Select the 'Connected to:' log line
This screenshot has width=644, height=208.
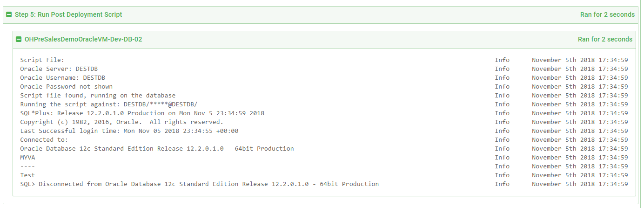[44, 140]
